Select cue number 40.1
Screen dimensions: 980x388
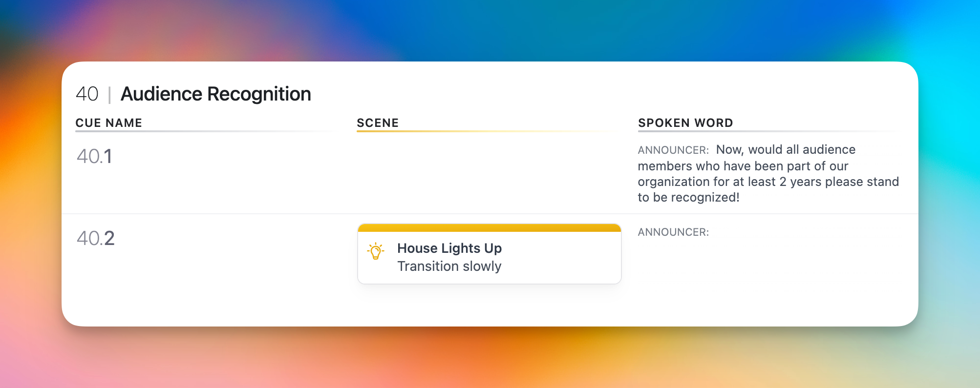[x=94, y=157]
